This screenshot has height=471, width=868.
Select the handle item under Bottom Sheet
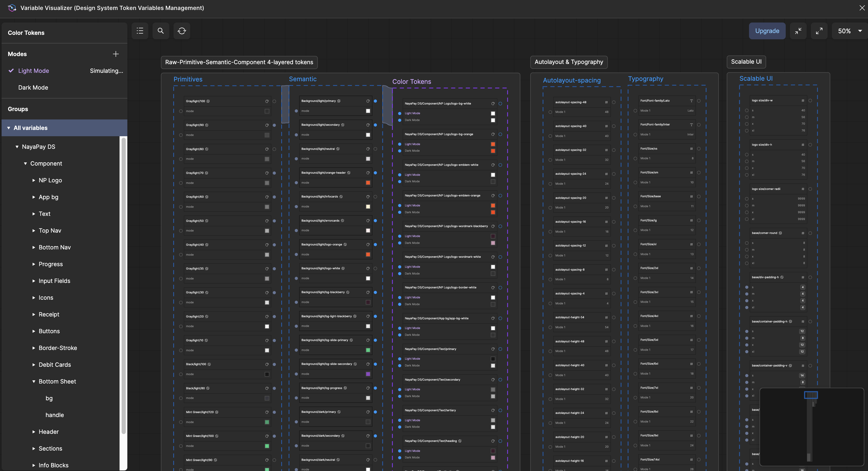(55, 415)
